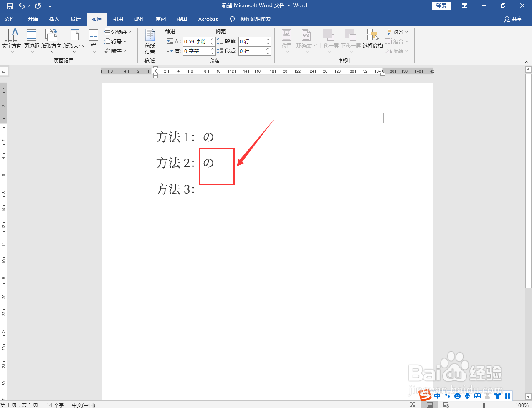Open the 纸张方向 orientation tool
The image size is (532, 408).
coord(51,41)
